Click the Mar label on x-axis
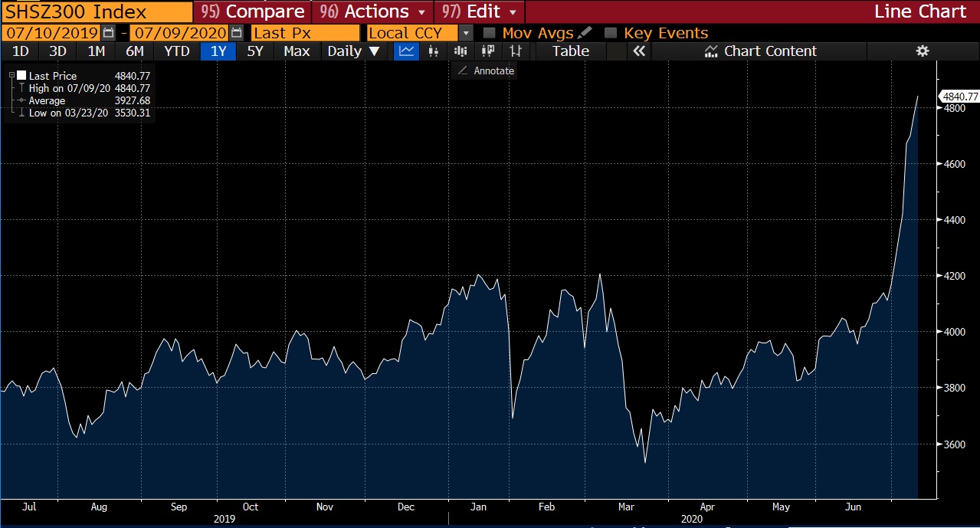This screenshot has height=528, width=980. pyautogui.click(x=626, y=507)
